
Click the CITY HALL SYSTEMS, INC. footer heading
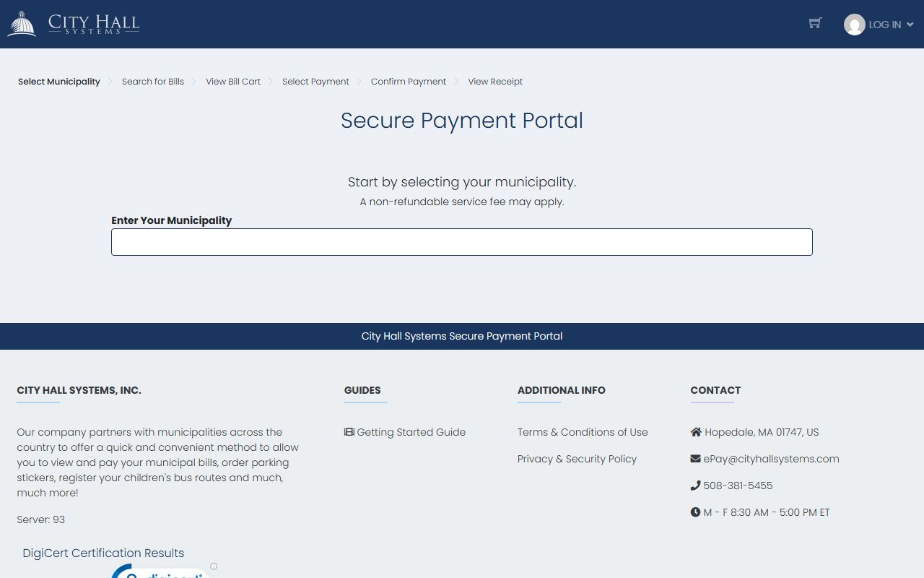click(x=79, y=390)
